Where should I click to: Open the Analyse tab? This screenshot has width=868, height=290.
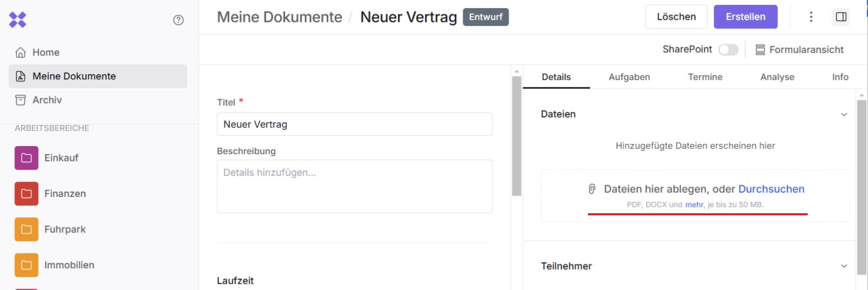[x=777, y=77]
